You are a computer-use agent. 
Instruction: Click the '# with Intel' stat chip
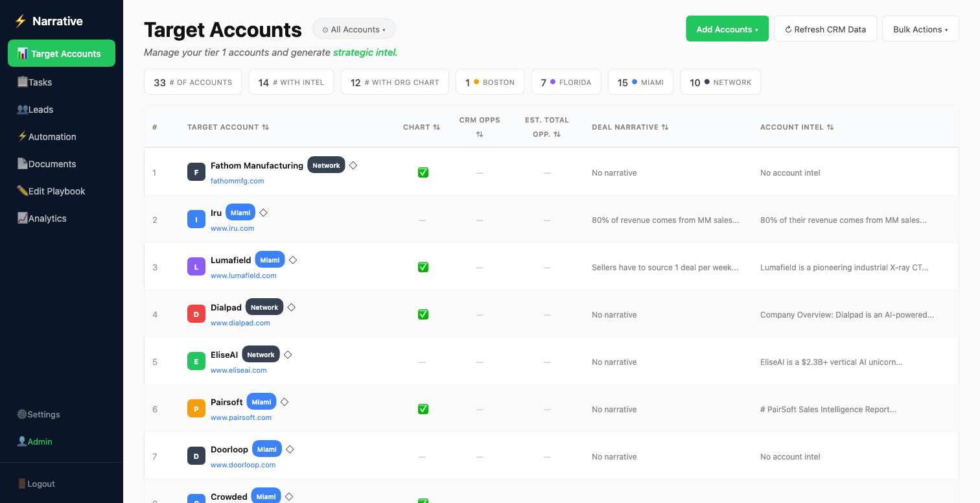(291, 82)
